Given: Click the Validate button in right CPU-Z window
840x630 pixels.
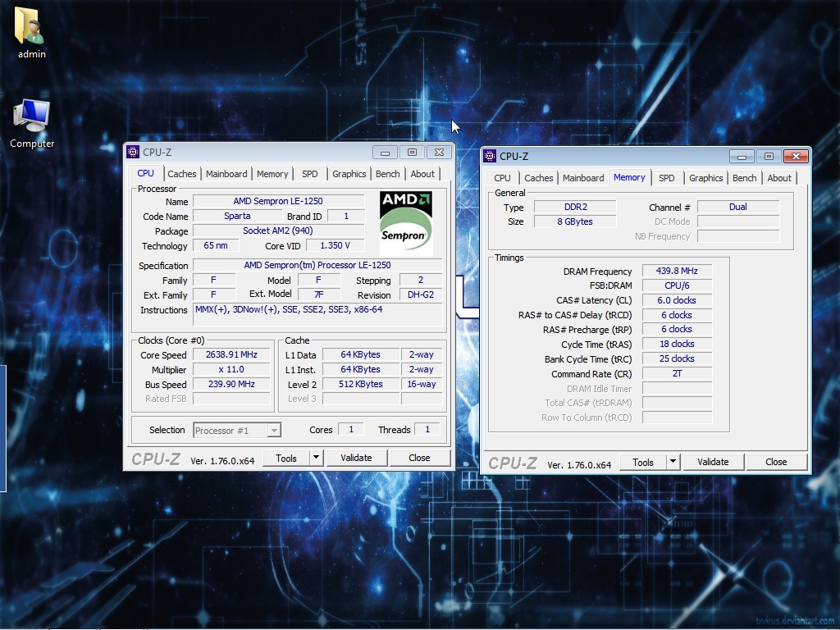Looking at the screenshot, I should click(713, 462).
